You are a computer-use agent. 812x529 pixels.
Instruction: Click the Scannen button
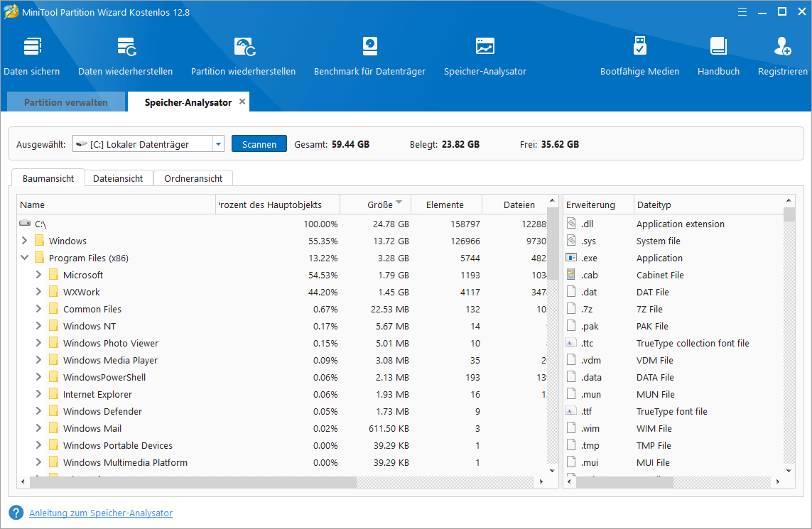259,144
